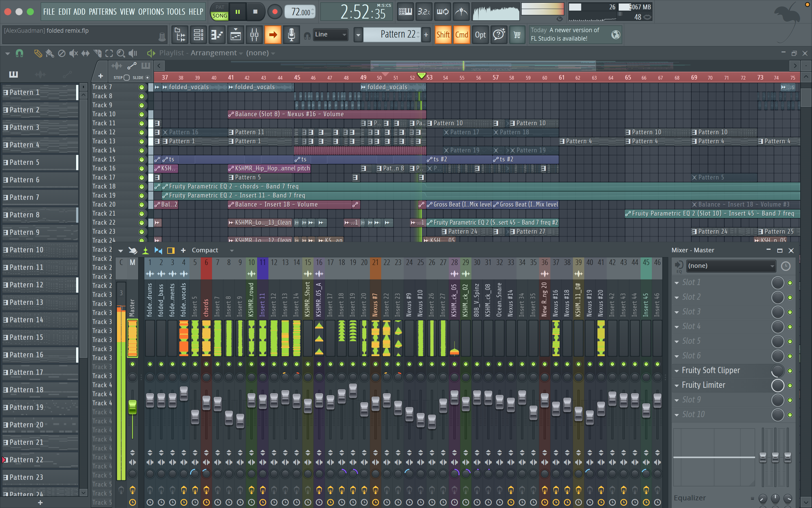Click the trash icon near project title
The image size is (812, 508).
162,36
